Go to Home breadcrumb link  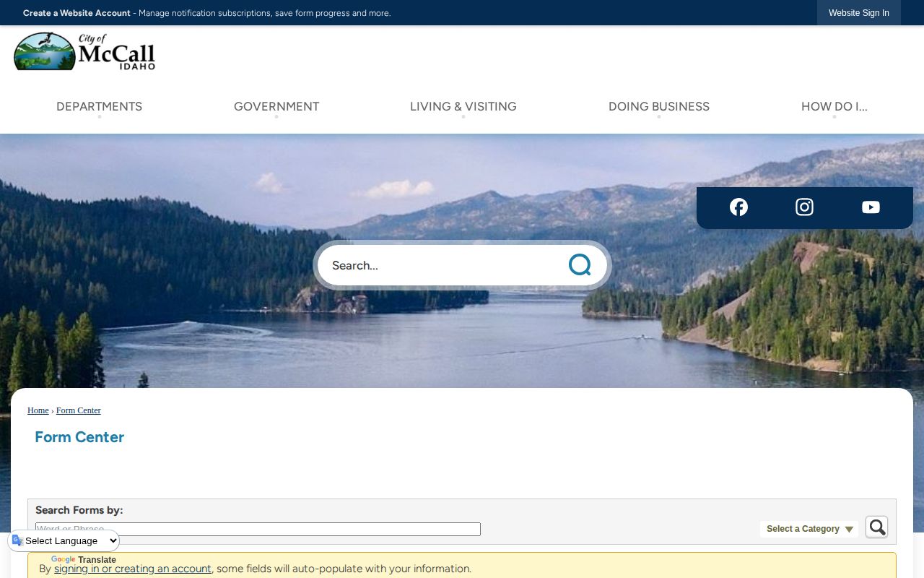(38, 410)
